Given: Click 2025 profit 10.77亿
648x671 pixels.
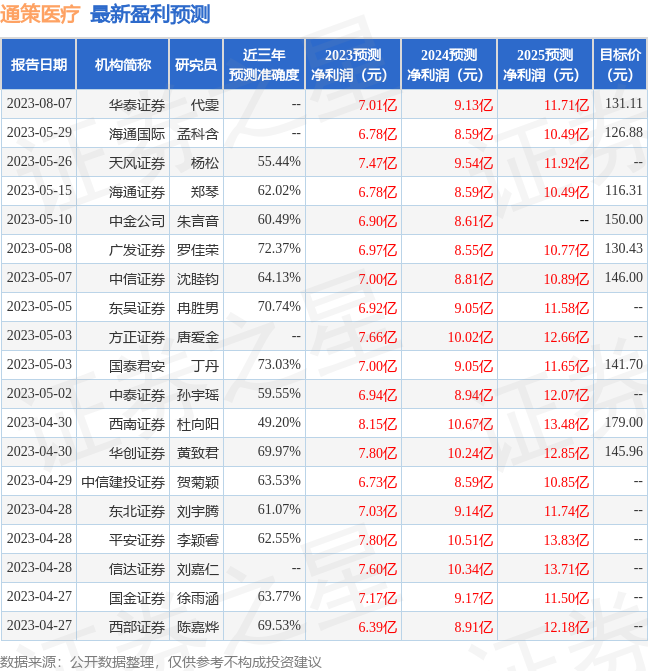Looking at the screenshot, I should 566,250.
